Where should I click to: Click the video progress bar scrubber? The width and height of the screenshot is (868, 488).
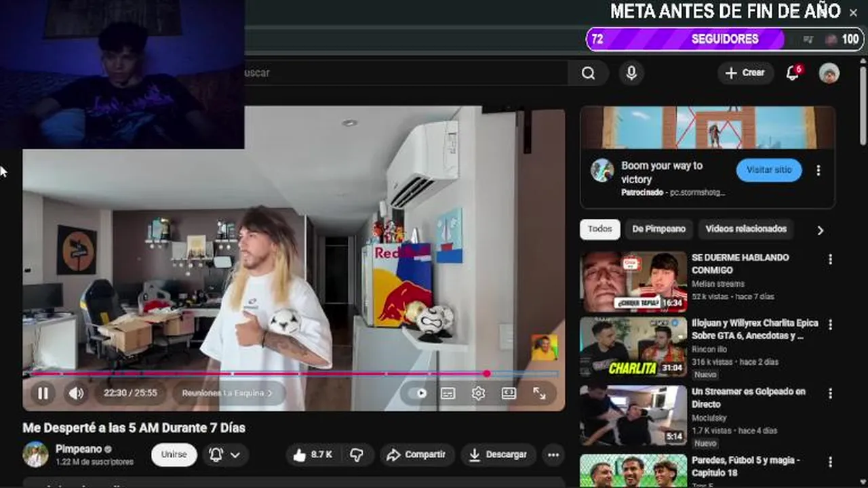(487, 373)
